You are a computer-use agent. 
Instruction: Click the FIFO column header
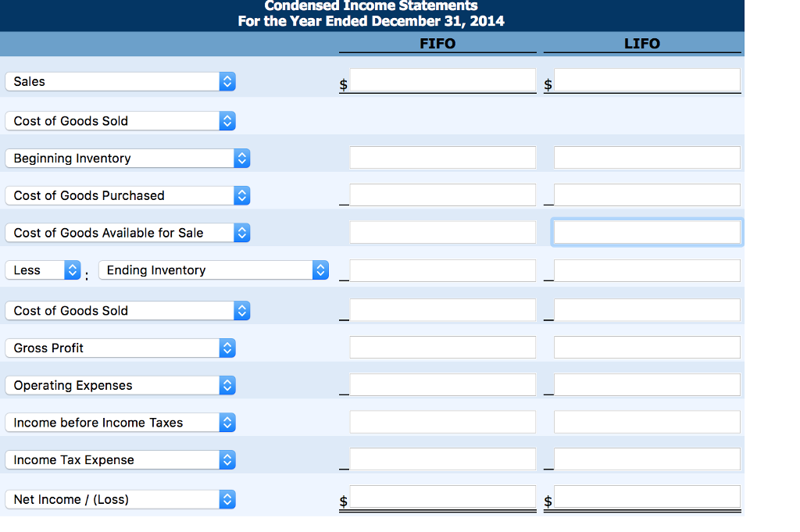[x=437, y=43]
